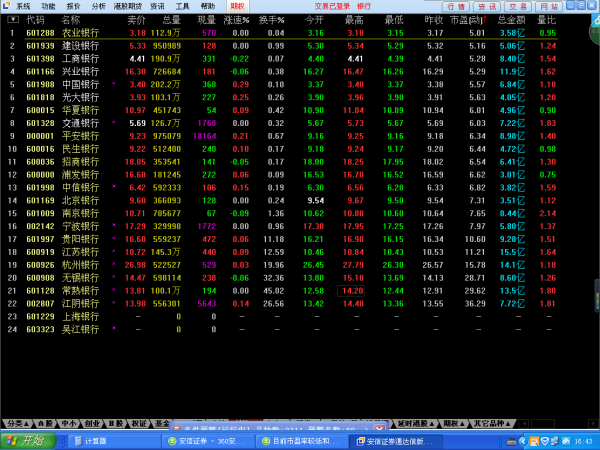This screenshot has height=450, width=600.
Task: Sort by 换手% column header
Action: point(271,20)
